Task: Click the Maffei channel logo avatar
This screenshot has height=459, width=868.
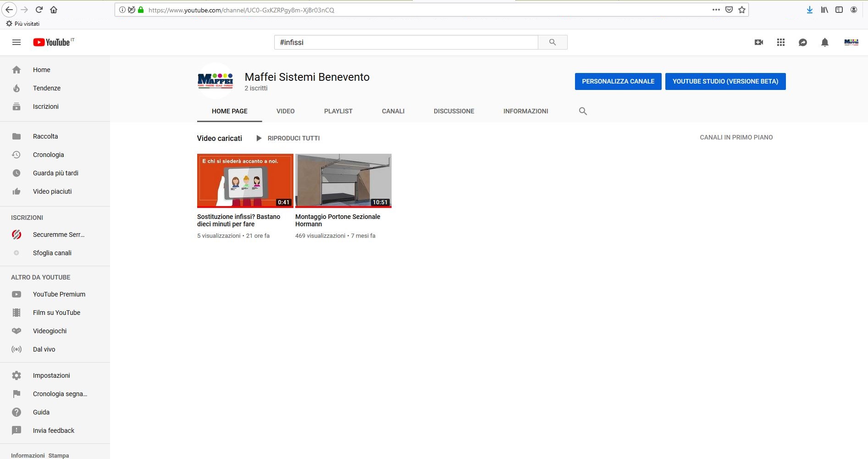Action: point(216,81)
